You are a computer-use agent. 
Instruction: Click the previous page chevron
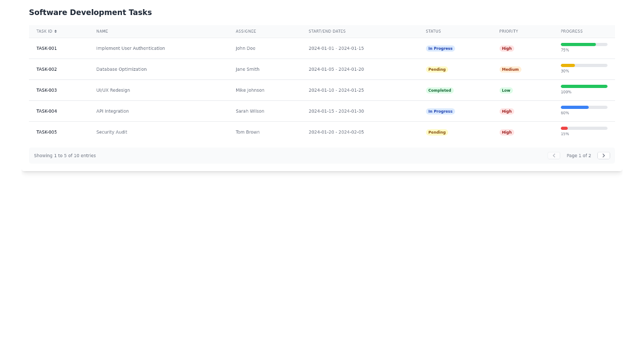tap(554, 156)
